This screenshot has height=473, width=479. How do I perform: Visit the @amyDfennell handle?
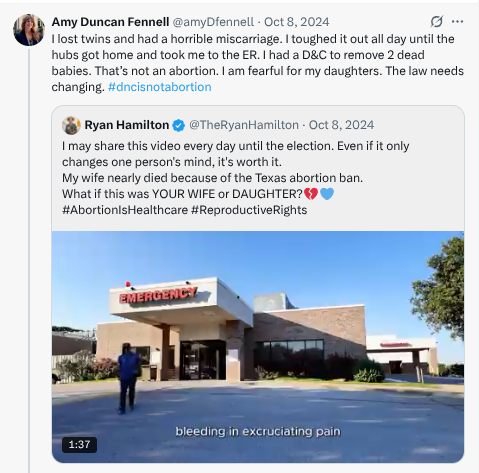click(213, 22)
